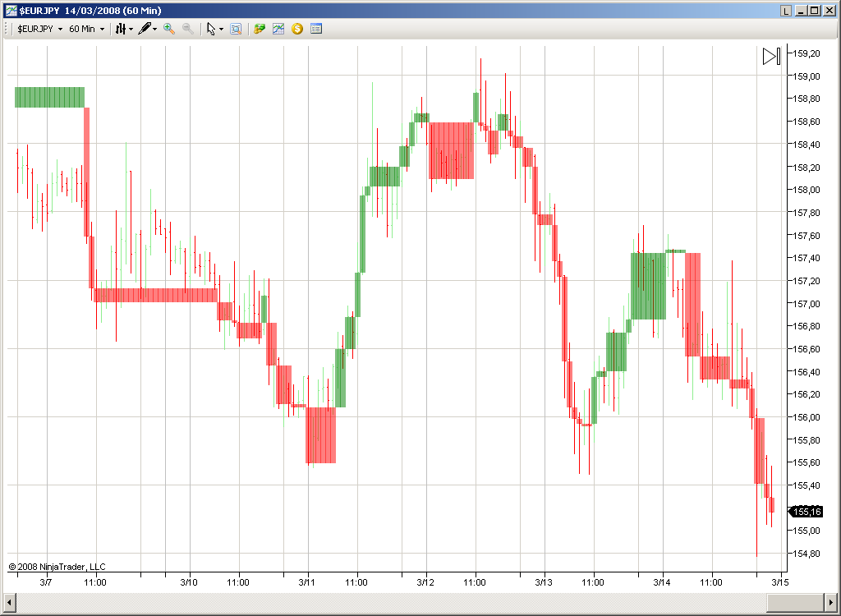This screenshot has width=841, height=616.
Task: Click the chart style bars icon
Action: 121,29
